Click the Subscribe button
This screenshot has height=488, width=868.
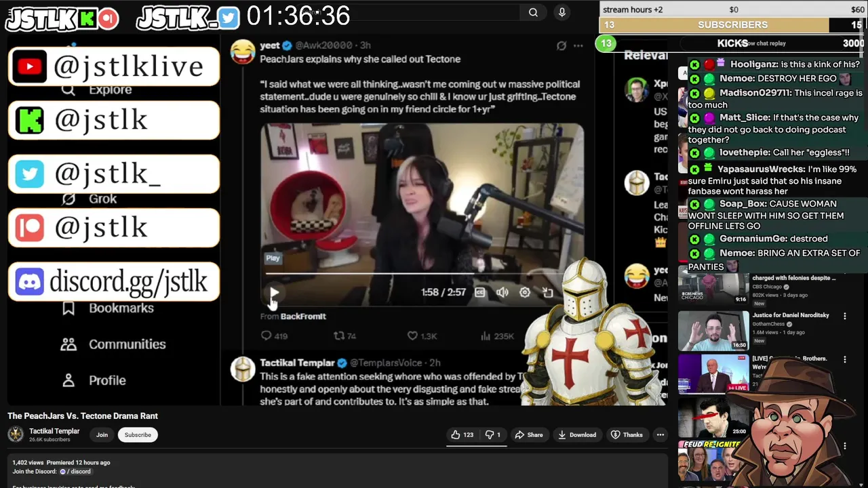(138, 435)
